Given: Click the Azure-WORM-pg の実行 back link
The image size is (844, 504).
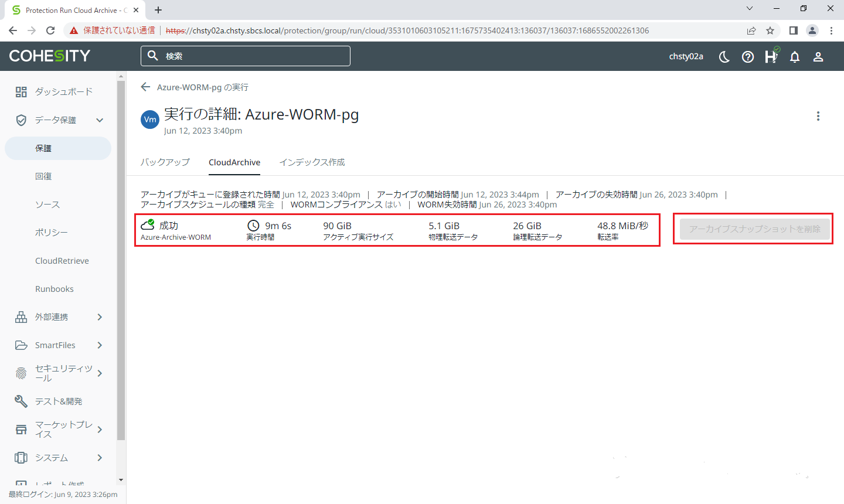Looking at the screenshot, I should [203, 87].
